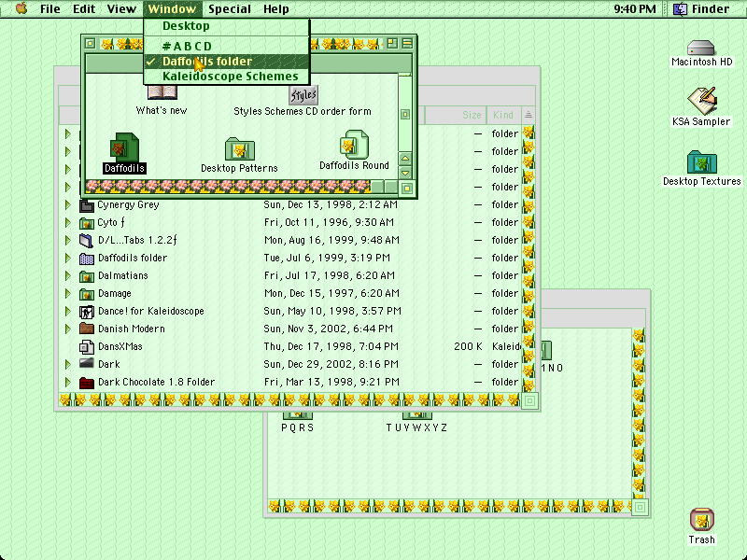The height and width of the screenshot is (560, 747).
Task: Click the date Sun, Nov 3, 2002, 6:44 PM
Action: [x=329, y=329]
